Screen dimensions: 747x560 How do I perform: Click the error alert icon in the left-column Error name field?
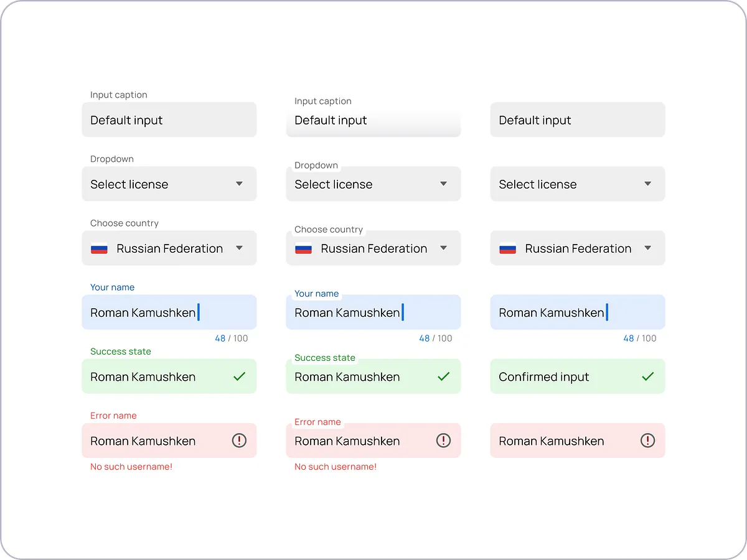(x=239, y=441)
